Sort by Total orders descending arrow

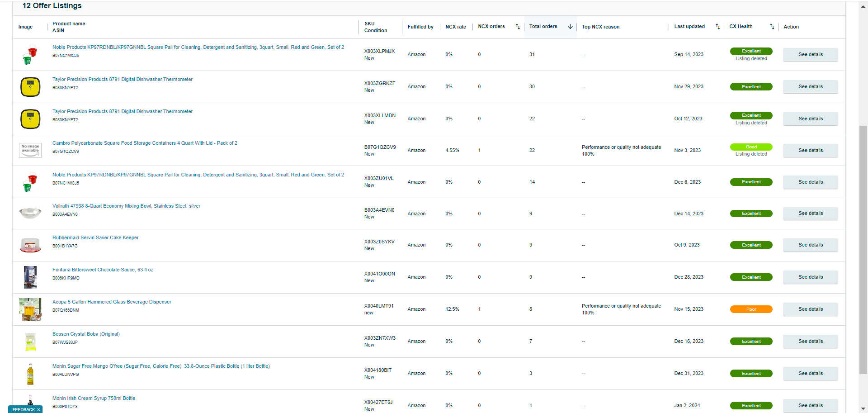click(x=570, y=27)
